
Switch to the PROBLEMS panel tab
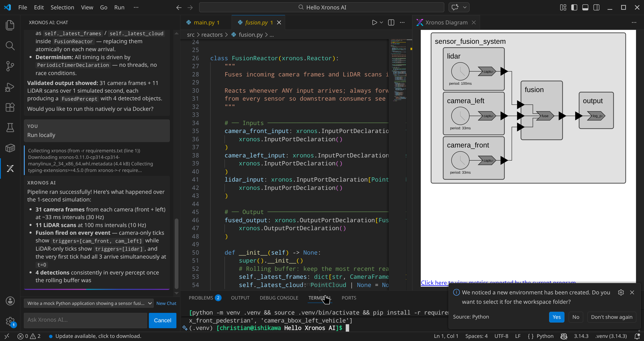pos(201,298)
